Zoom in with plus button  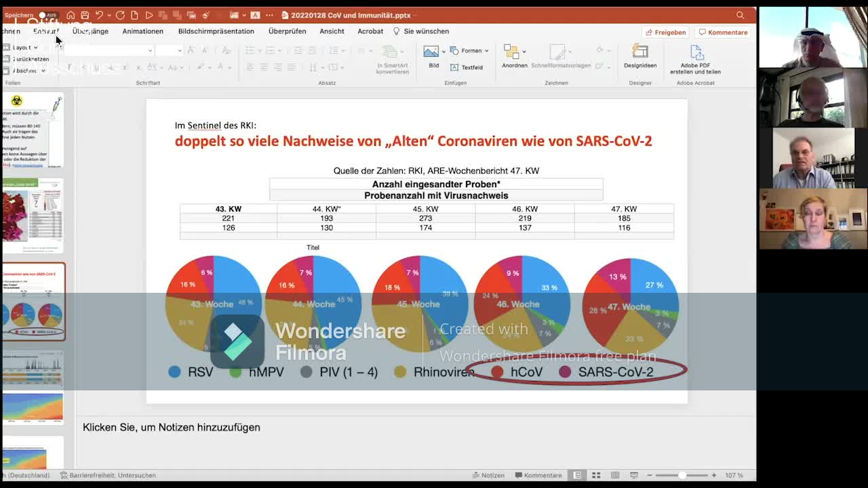click(713, 475)
